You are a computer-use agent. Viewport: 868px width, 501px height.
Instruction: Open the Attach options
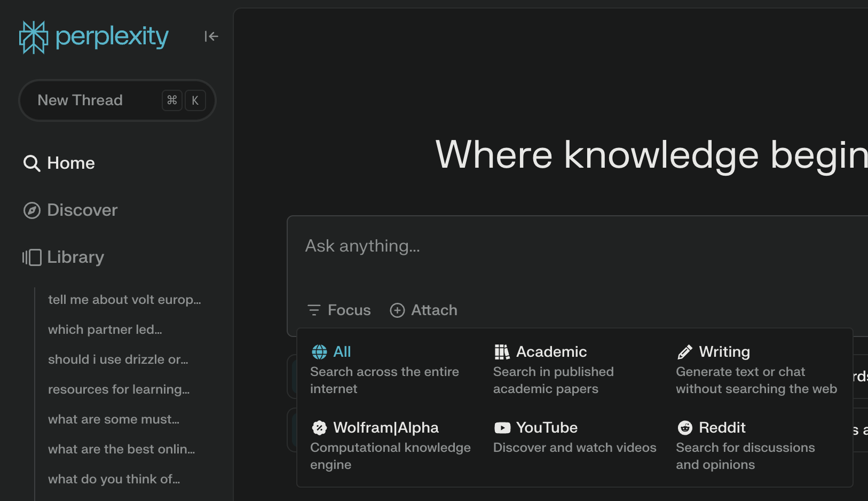coord(423,310)
